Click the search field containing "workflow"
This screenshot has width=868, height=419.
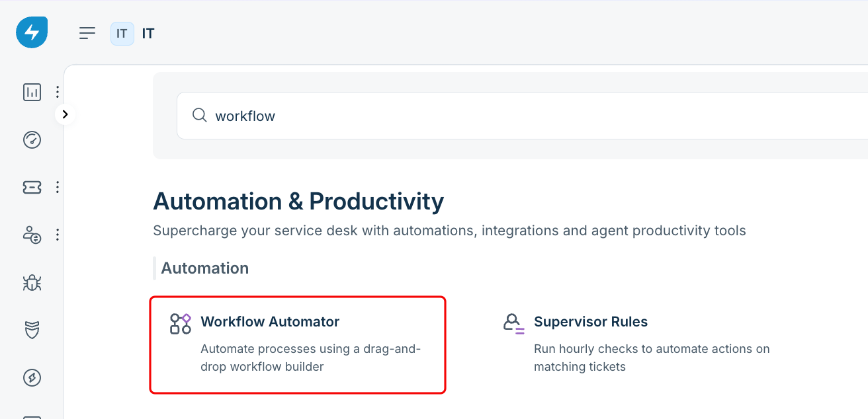click(522, 116)
